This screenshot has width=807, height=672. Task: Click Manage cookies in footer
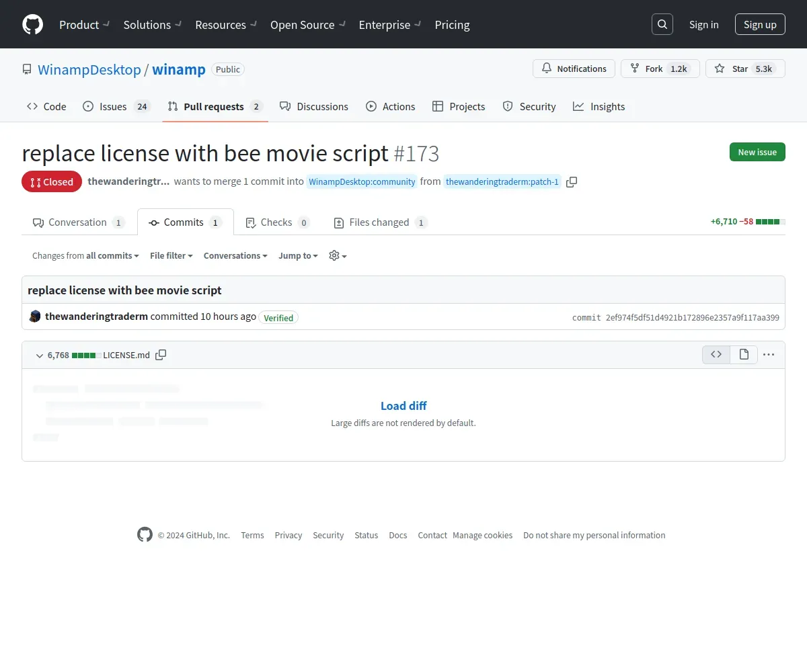click(483, 536)
